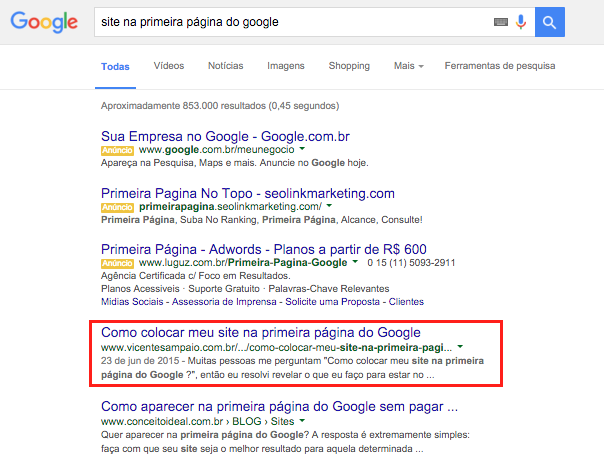Viewport: 604px width, 466px height.
Task: Open the on-screen keyboard icon
Action: [501, 22]
